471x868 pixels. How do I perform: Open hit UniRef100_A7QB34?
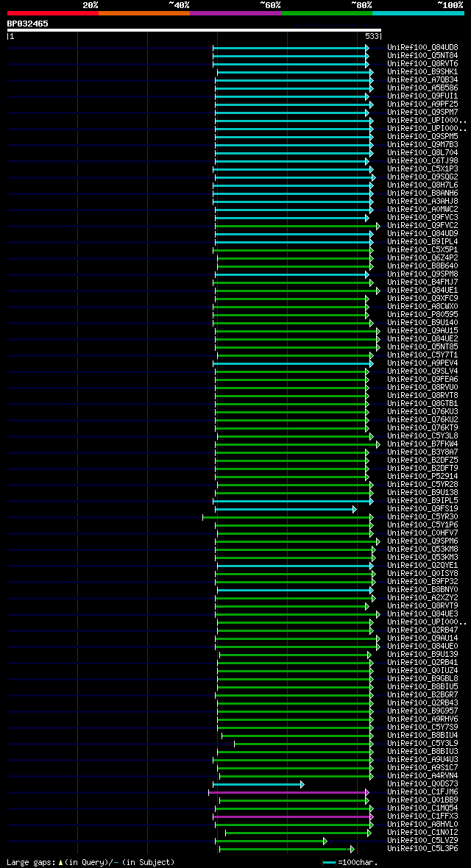tap(422, 79)
